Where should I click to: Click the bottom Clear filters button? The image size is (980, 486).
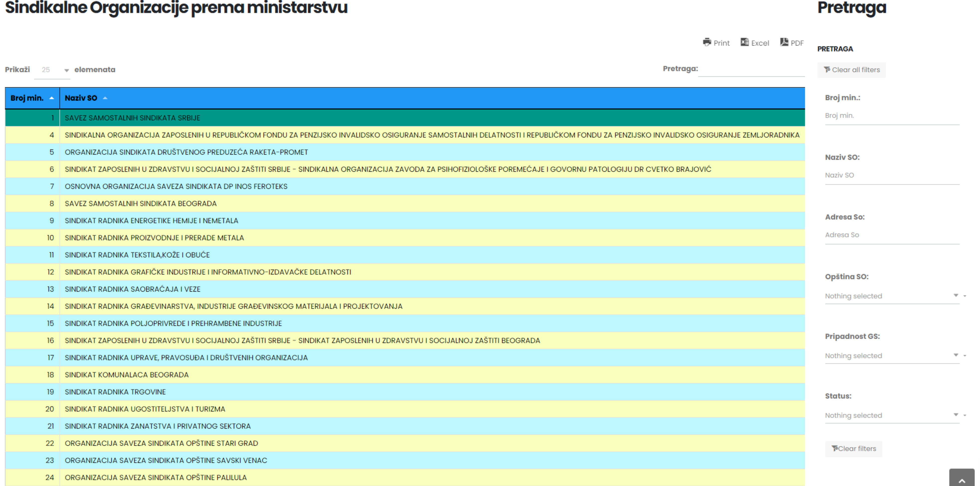click(854, 449)
